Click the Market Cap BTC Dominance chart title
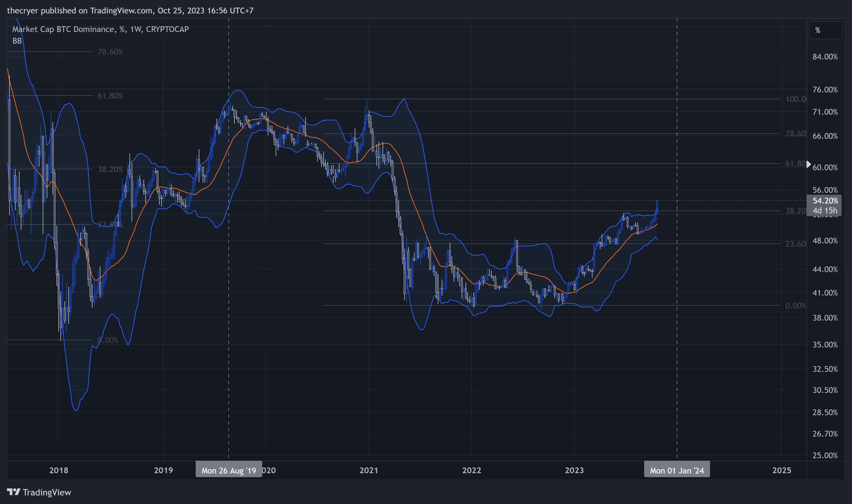The image size is (852, 504). (100, 29)
